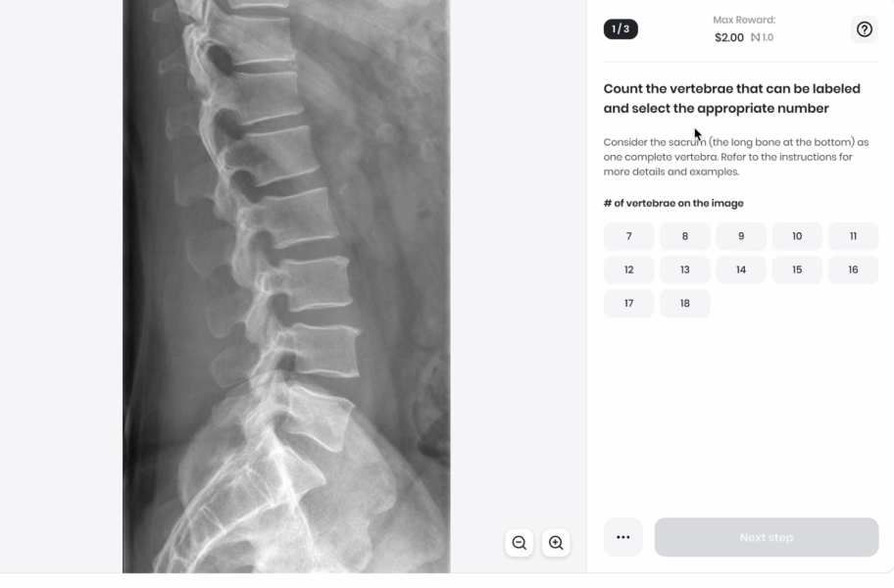894x588 pixels.
Task: Select 7 as the vertebrae count
Action: point(629,236)
